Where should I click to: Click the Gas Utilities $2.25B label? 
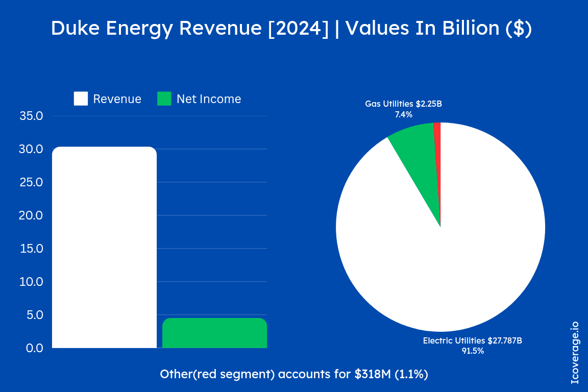point(404,104)
